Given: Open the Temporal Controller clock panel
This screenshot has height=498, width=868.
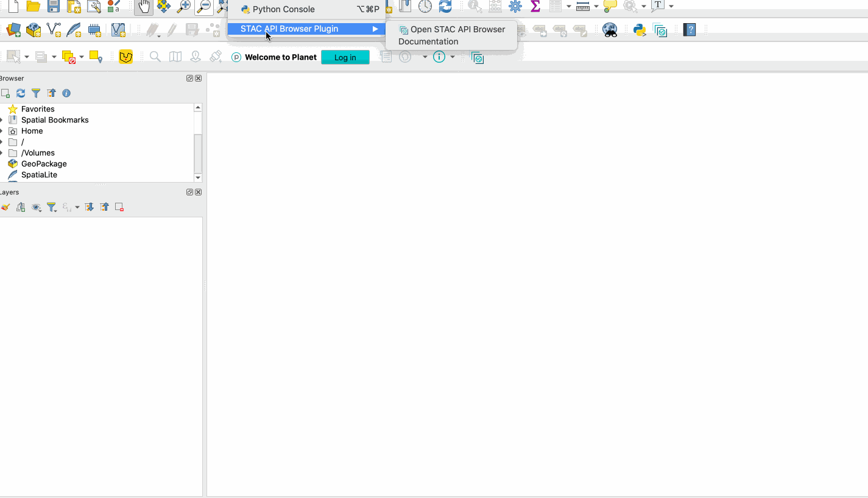Looking at the screenshot, I should click(x=425, y=7).
